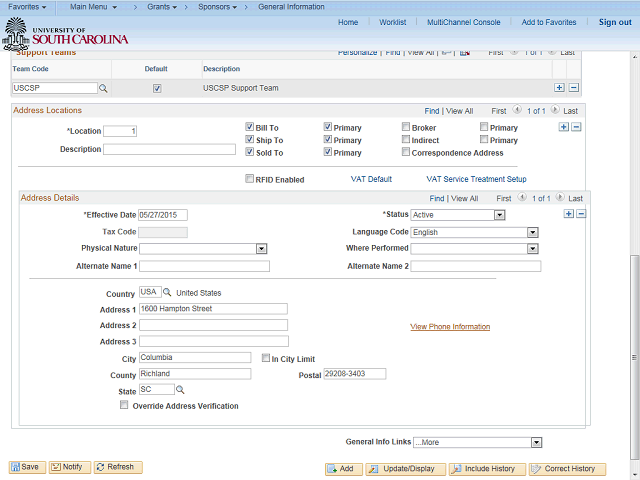Click into the Address 2 field

[213, 326]
